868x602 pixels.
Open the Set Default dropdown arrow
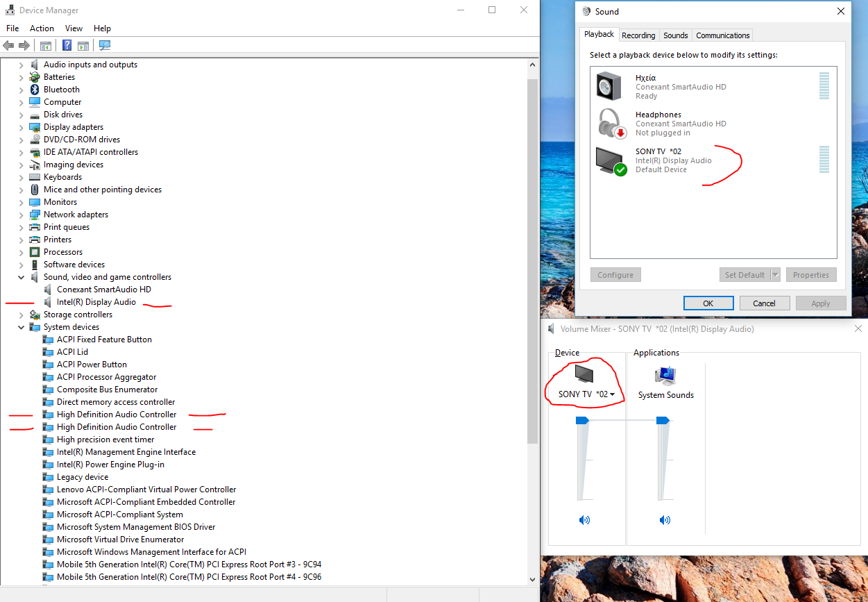click(775, 274)
